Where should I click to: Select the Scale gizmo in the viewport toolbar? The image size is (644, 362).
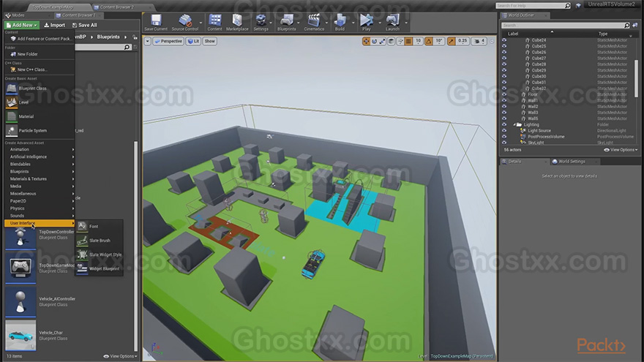point(382,41)
